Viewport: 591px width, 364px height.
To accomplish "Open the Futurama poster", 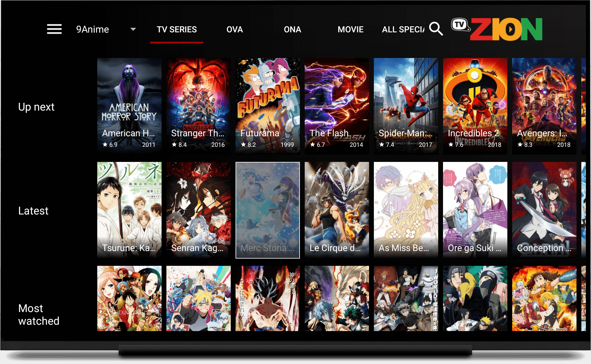I will [x=268, y=106].
